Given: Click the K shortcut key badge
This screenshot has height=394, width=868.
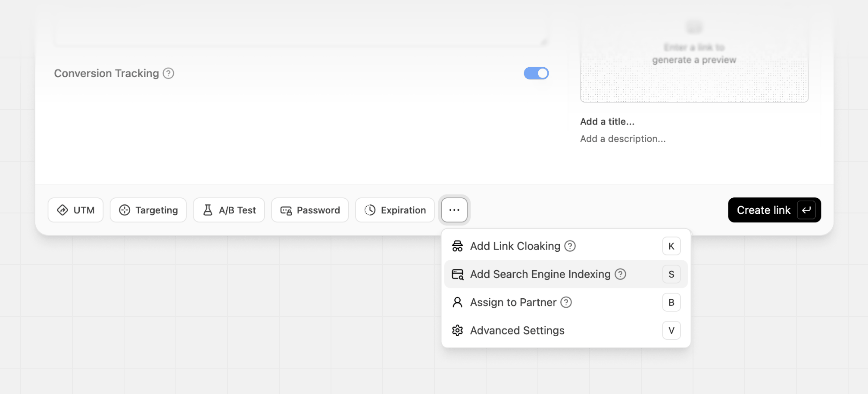Looking at the screenshot, I should pyautogui.click(x=671, y=246).
